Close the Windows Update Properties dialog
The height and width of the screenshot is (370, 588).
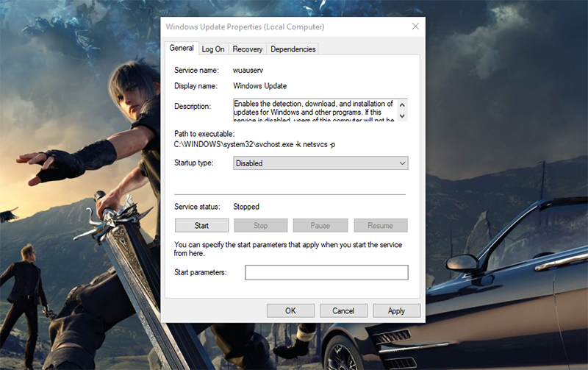(415, 26)
